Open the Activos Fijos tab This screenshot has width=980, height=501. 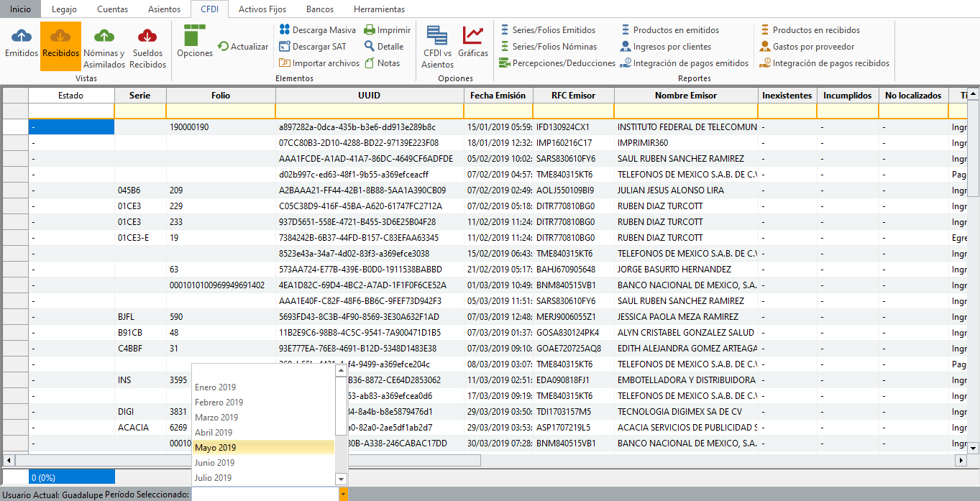(262, 9)
